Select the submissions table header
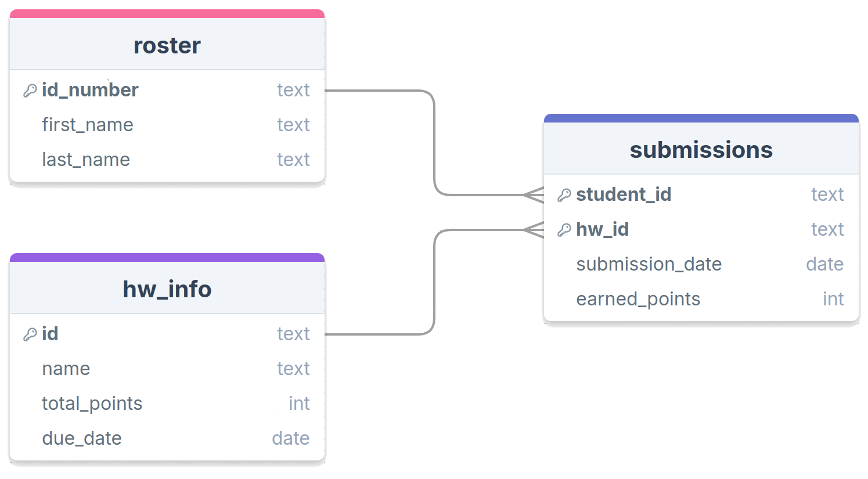Viewport: 868px width, 479px height. point(701,149)
